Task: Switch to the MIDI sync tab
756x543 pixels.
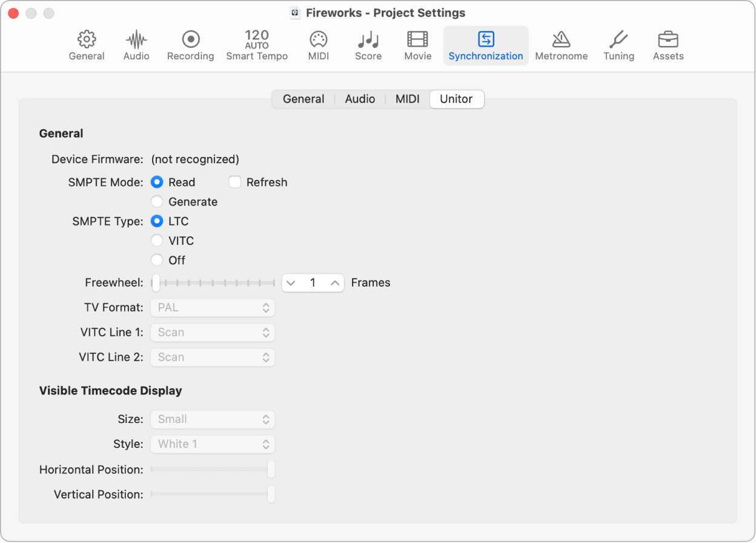Action: (407, 99)
